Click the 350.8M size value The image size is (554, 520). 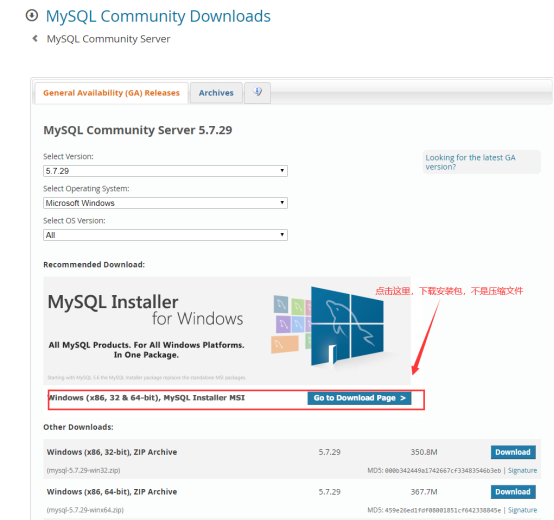pos(424,452)
